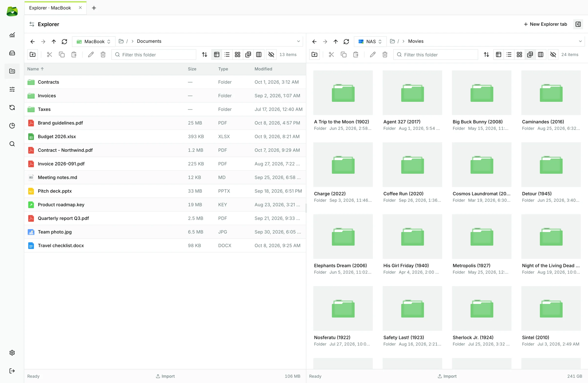Toggle hidden files in the MacBook pane

click(271, 55)
